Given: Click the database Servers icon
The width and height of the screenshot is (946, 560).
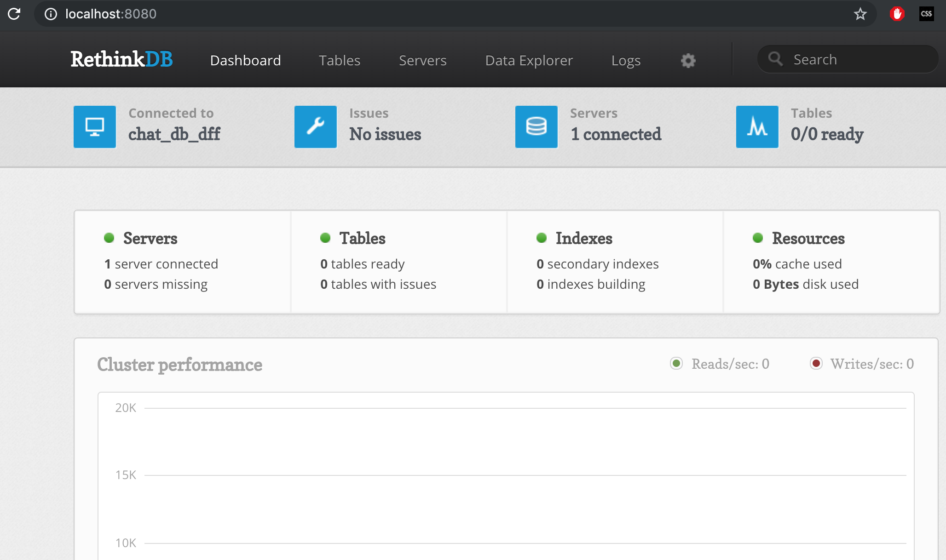Looking at the screenshot, I should tap(536, 127).
